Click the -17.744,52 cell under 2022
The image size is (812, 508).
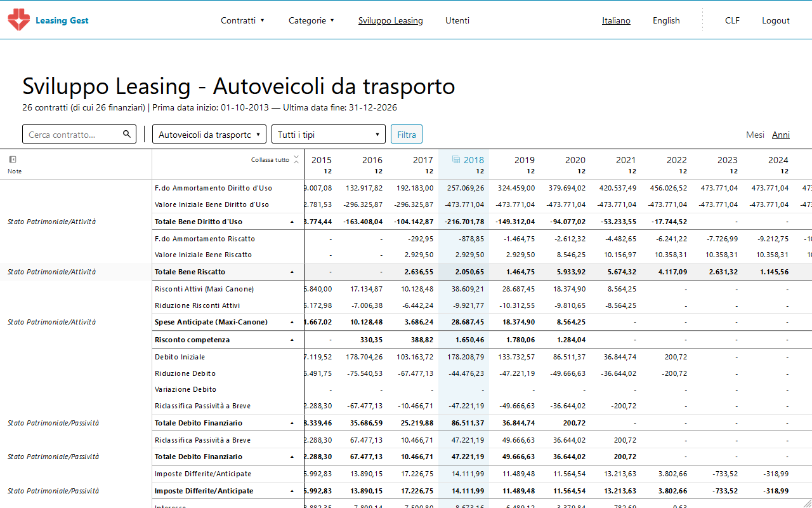pos(669,222)
